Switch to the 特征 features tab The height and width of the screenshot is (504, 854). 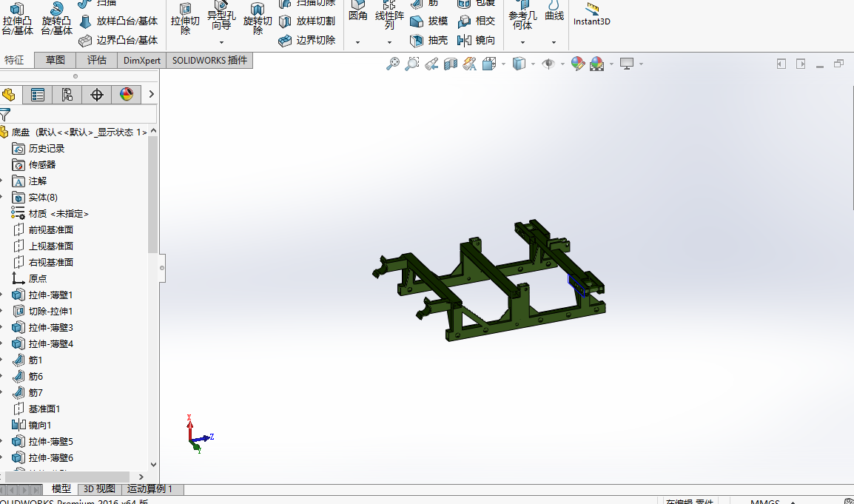(x=16, y=60)
